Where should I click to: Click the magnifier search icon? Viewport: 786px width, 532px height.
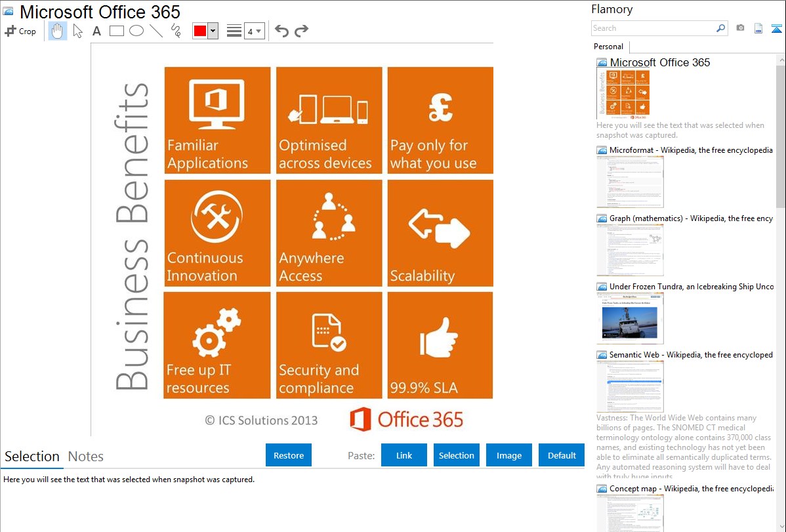pyautogui.click(x=721, y=28)
